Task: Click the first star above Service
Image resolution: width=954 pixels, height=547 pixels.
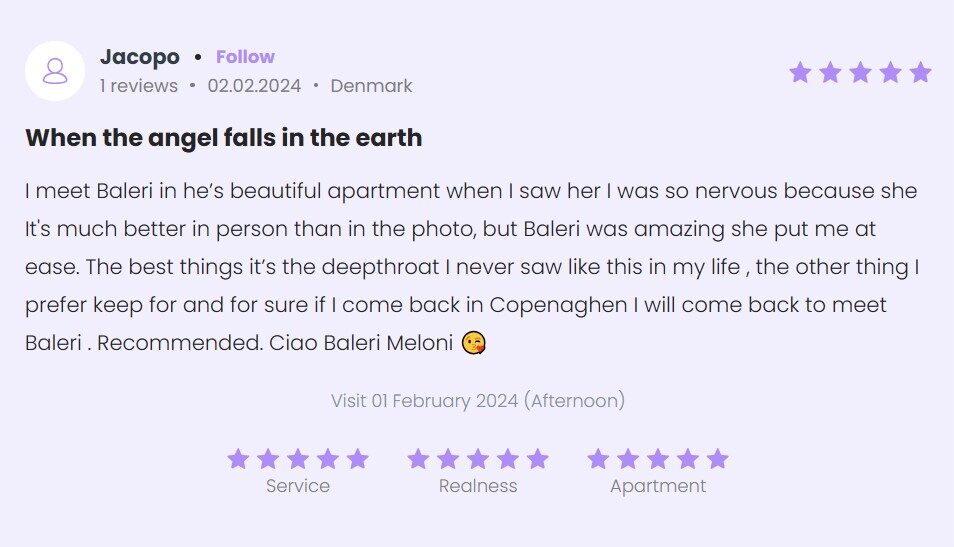Action: pos(238,459)
